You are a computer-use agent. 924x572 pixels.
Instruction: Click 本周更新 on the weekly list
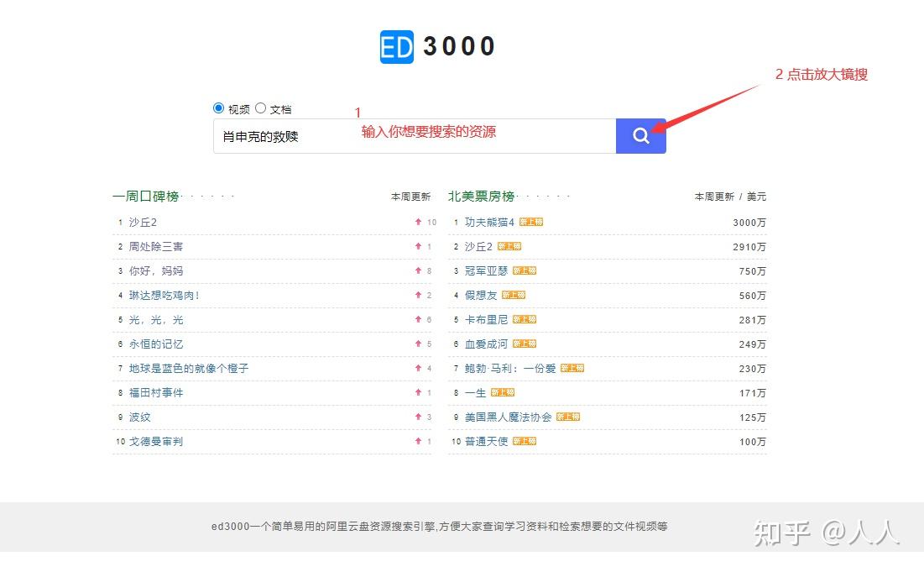coord(410,196)
